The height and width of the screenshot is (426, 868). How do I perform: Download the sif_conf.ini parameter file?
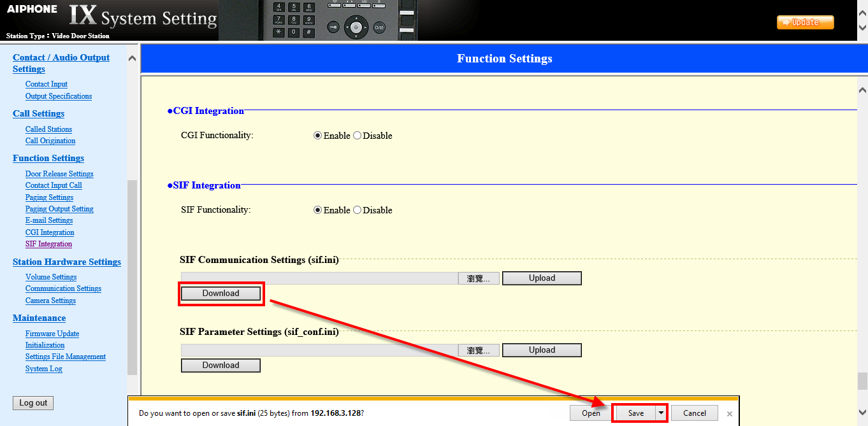coord(221,366)
